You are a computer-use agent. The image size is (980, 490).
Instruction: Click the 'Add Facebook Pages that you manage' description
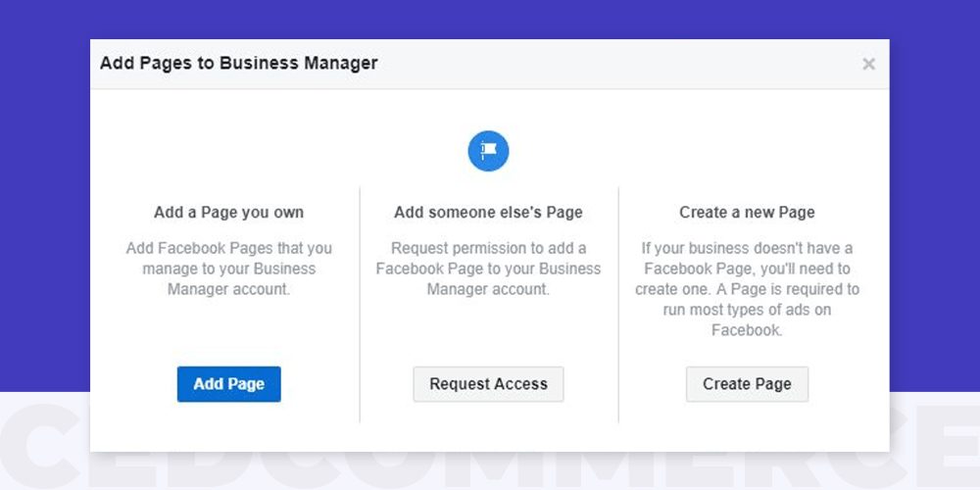[228, 269]
